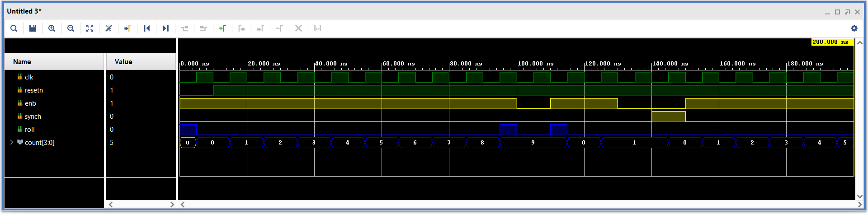
Task: Float the waveform window
Action: pos(847,12)
